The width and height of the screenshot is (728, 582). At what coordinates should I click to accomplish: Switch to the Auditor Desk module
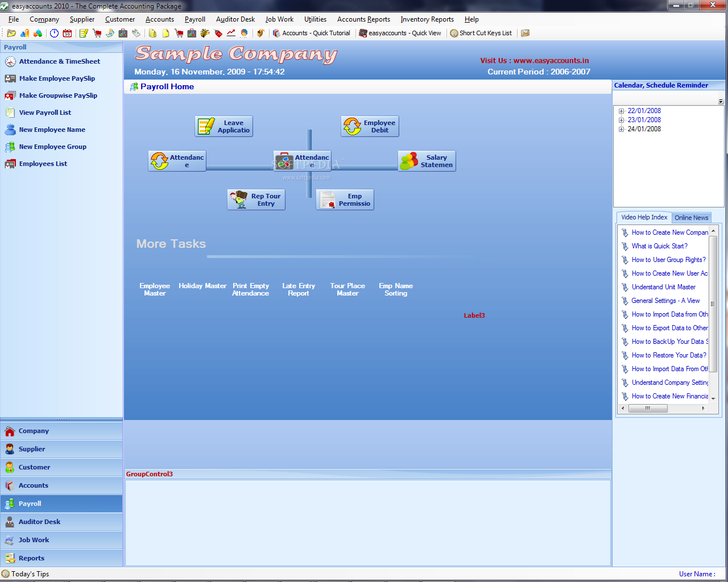click(x=61, y=522)
